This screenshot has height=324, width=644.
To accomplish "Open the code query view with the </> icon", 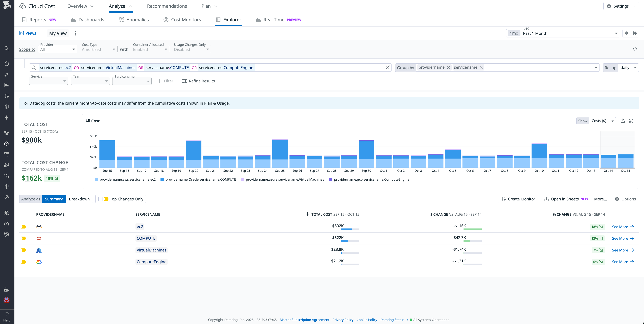I will 635,49.
